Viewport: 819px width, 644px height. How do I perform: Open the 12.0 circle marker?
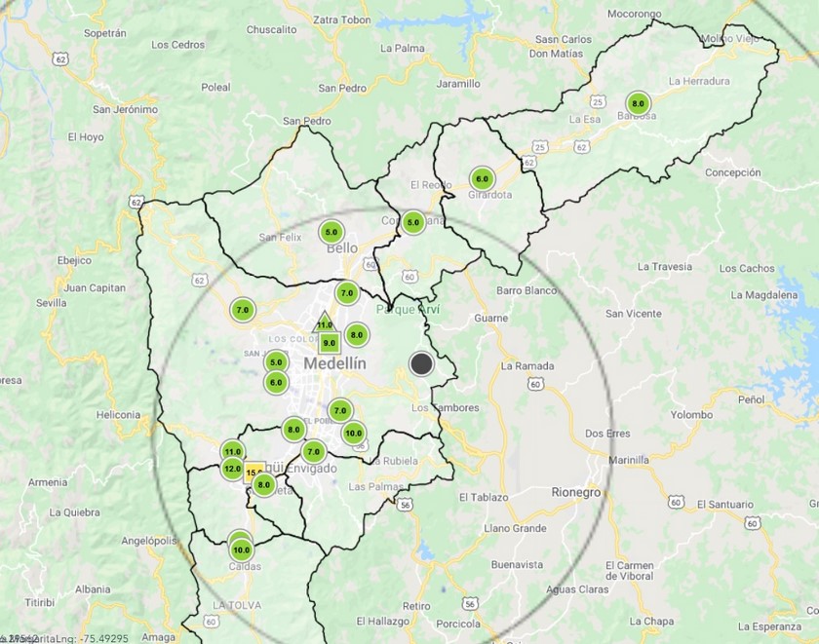tap(232, 469)
